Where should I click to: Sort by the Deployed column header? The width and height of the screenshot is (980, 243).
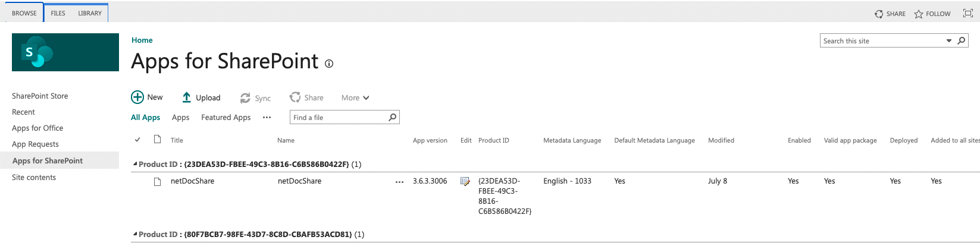pyautogui.click(x=904, y=140)
